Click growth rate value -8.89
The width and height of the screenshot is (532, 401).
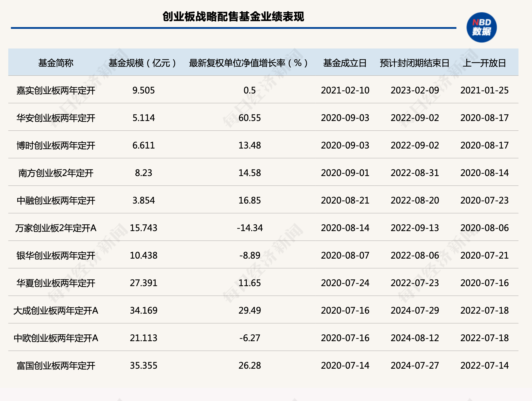point(250,256)
